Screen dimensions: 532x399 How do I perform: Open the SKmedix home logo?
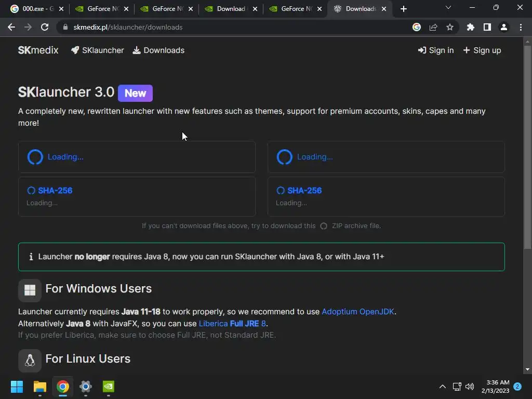pyautogui.click(x=38, y=50)
